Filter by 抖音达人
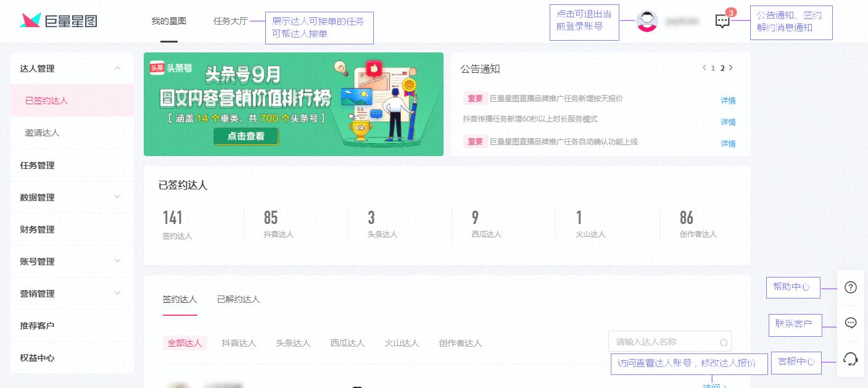868x388 pixels. coord(239,343)
